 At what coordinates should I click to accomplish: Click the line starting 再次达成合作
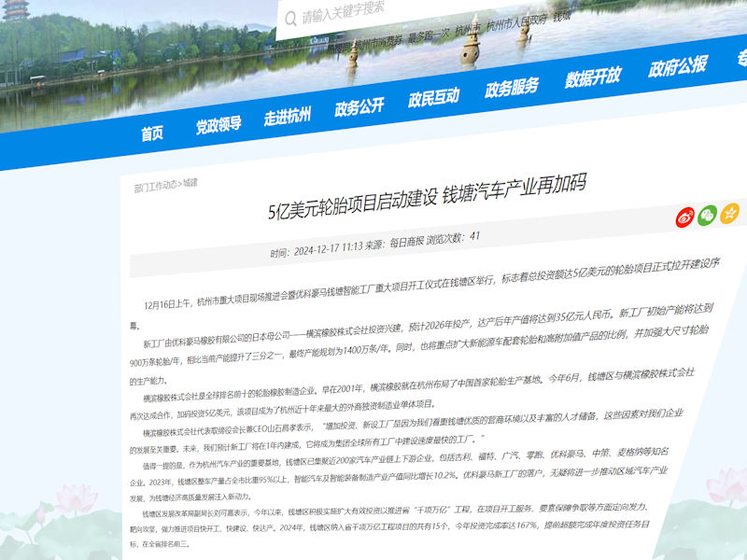282,411
